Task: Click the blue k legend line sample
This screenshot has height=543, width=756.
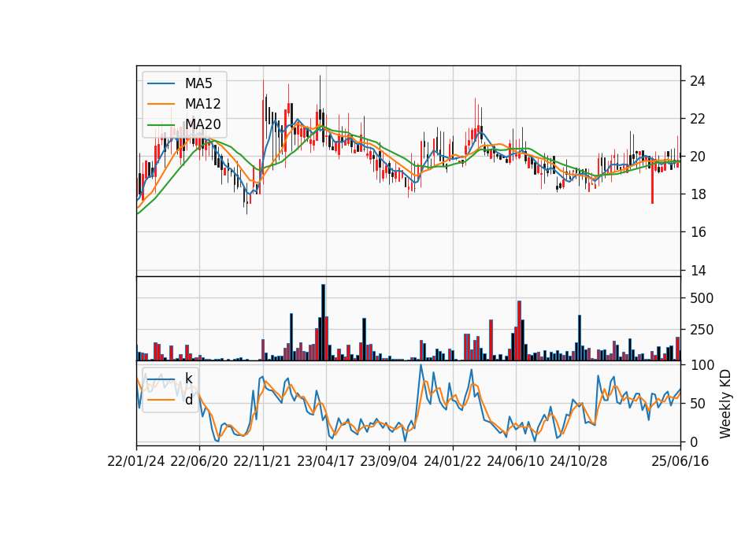Action: click(161, 379)
